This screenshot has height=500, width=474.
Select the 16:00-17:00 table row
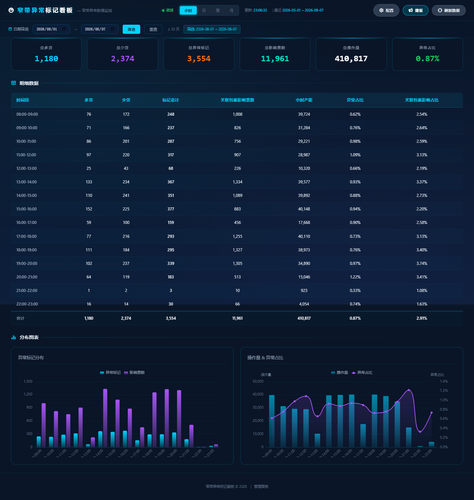tap(237, 223)
